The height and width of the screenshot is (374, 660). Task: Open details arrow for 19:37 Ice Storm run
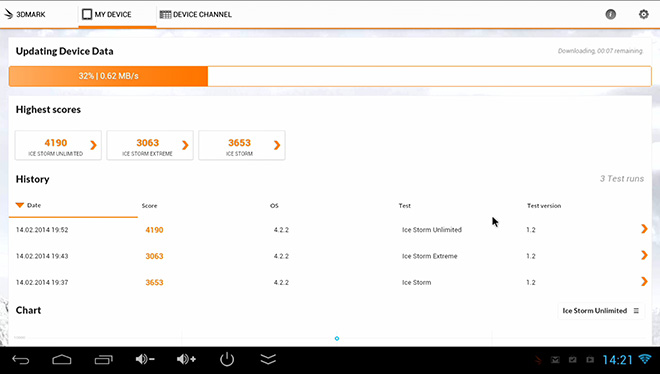click(x=644, y=281)
